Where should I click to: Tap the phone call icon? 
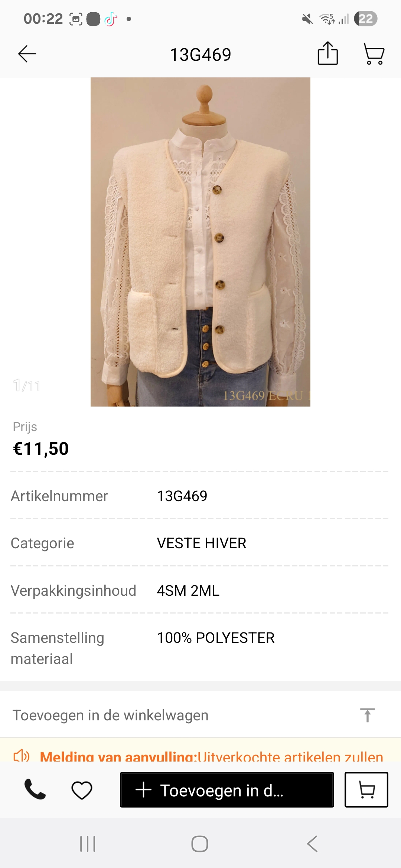coord(35,789)
